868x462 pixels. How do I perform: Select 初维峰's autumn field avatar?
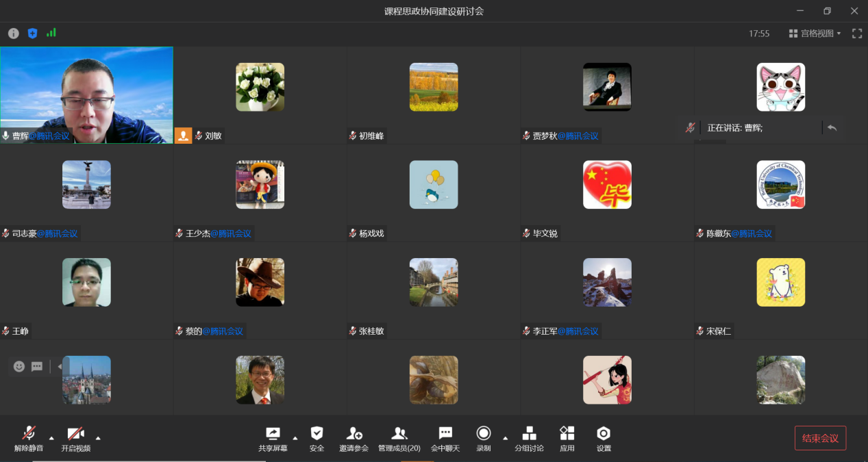434,87
